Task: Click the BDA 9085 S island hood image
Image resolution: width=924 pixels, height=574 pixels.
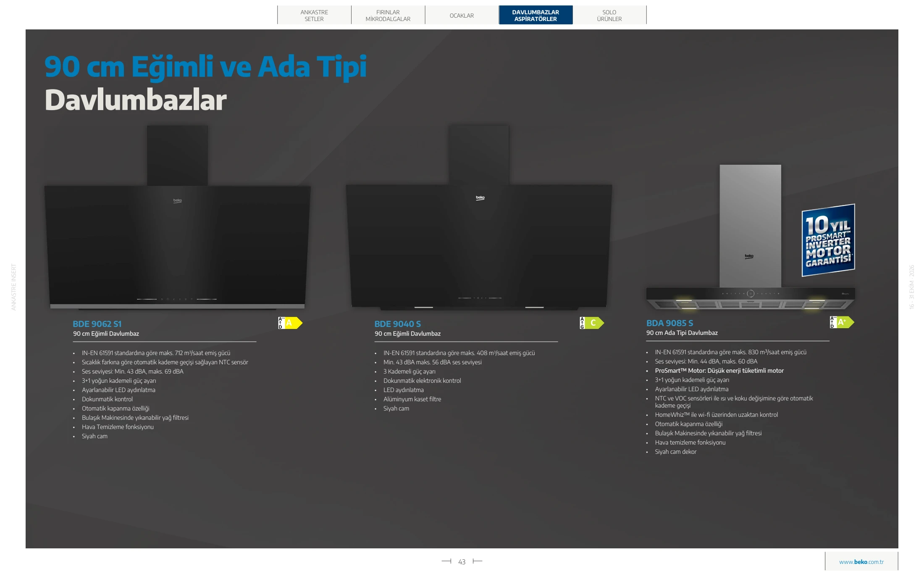Action: (751, 237)
